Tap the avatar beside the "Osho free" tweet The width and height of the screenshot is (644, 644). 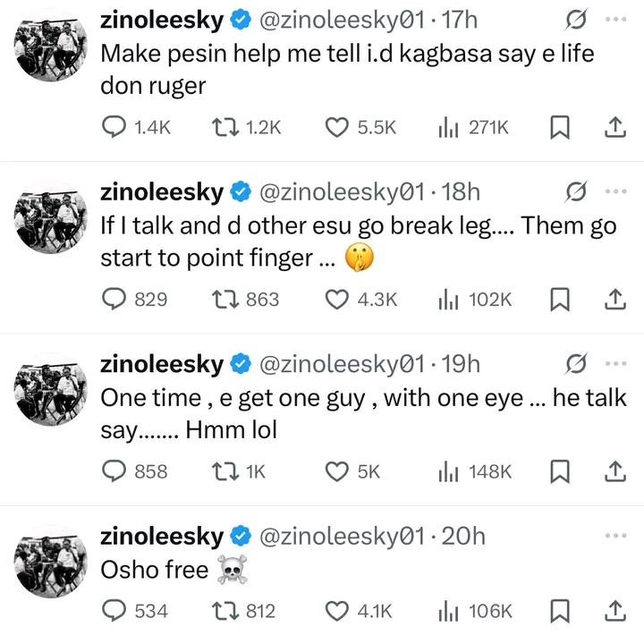point(50,560)
